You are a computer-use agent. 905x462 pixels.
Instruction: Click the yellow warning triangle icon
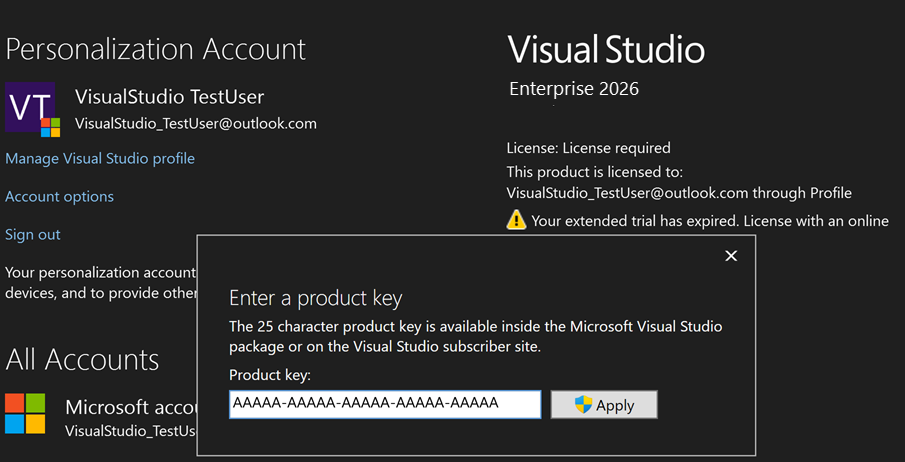coord(516,220)
